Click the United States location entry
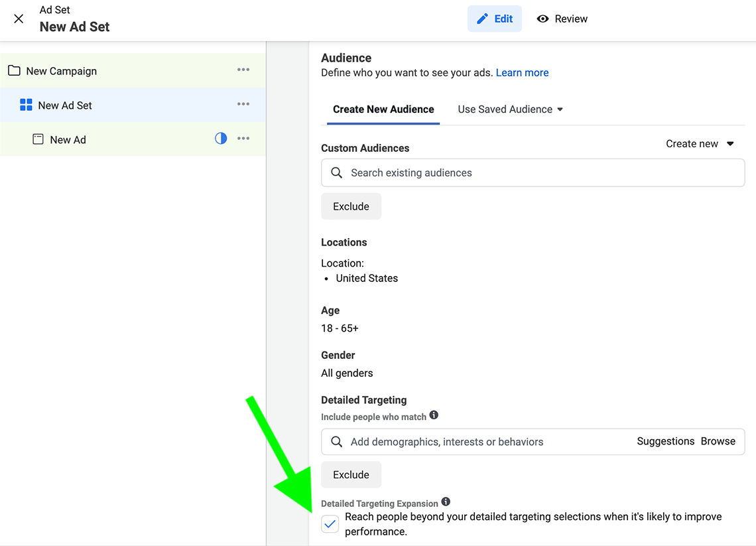Screen dimensions: 756x546 (367, 278)
